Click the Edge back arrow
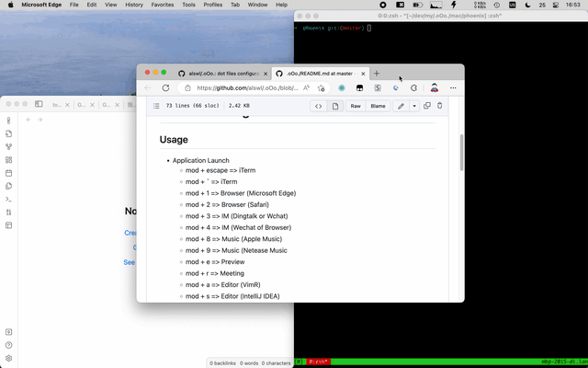588x368 pixels. [x=148, y=88]
